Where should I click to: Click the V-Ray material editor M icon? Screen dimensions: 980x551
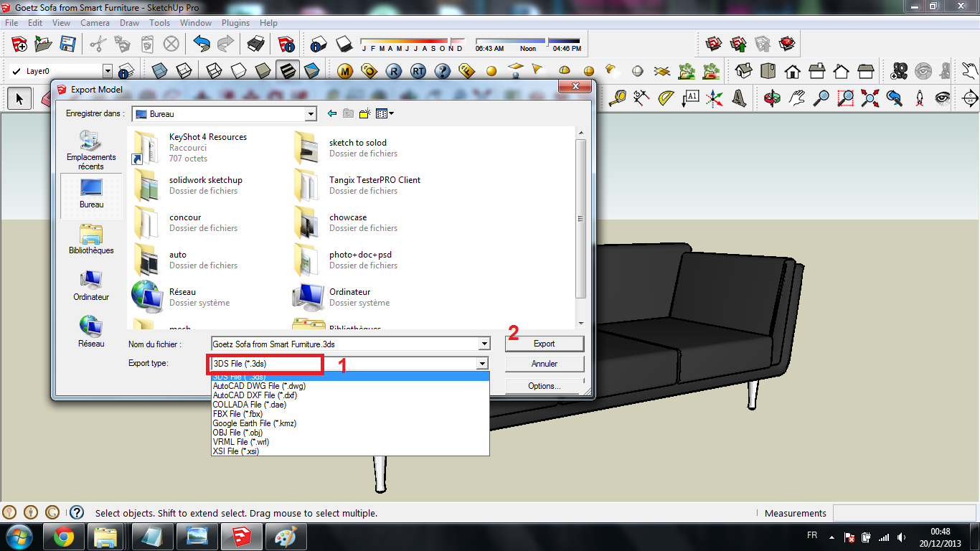point(345,71)
